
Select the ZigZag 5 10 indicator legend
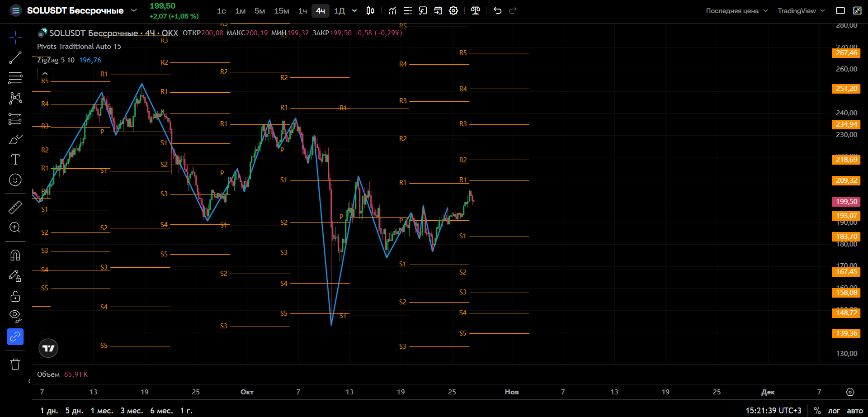[56, 60]
